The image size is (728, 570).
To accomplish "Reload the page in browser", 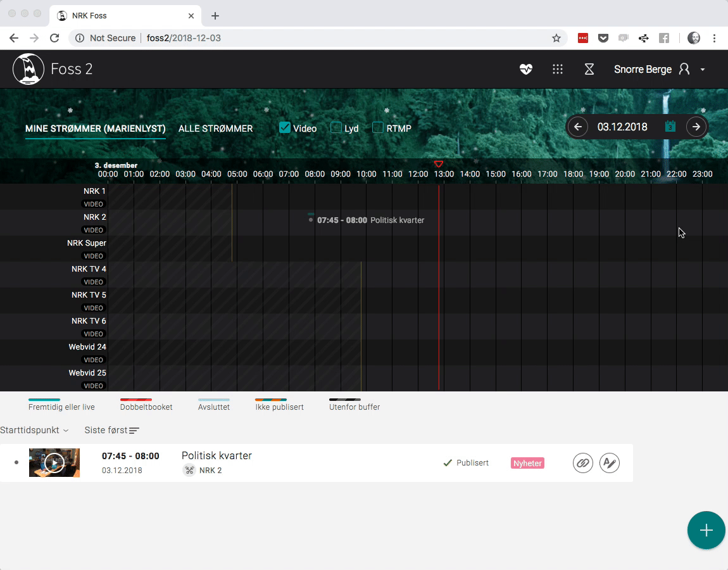I will [x=54, y=38].
